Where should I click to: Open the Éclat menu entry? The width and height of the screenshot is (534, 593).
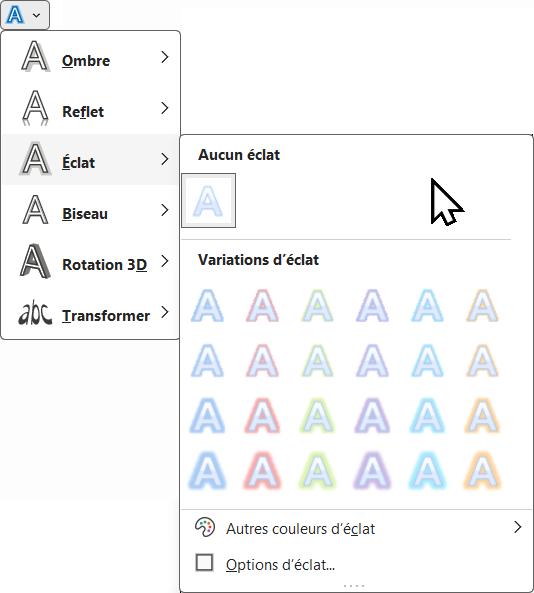click(90, 159)
